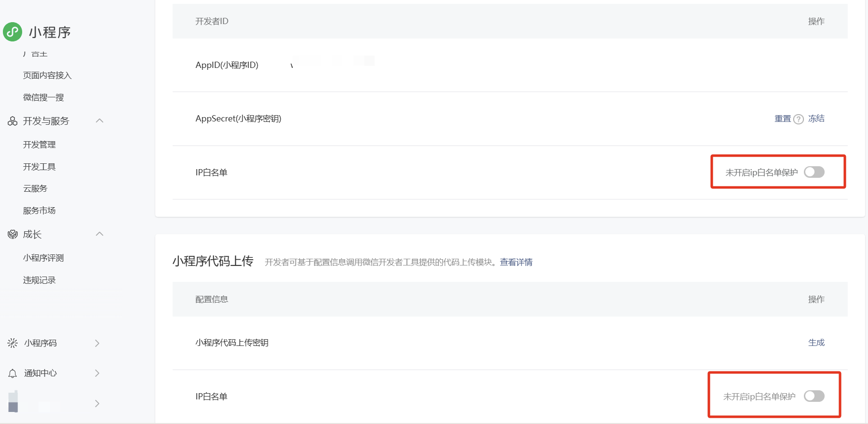Click the 小程序代码上传密钥 row label
The width and height of the screenshot is (868, 424).
(x=232, y=343)
